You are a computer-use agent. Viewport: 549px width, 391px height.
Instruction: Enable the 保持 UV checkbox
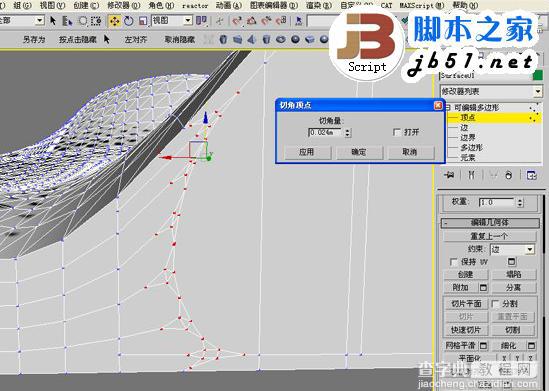coord(453,262)
